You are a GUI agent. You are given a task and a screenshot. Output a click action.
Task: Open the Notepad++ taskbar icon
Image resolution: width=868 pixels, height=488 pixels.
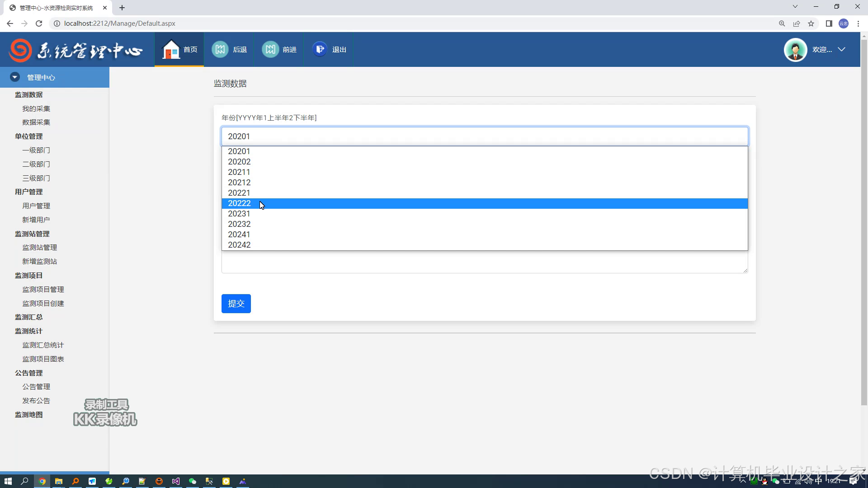click(x=142, y=481)
